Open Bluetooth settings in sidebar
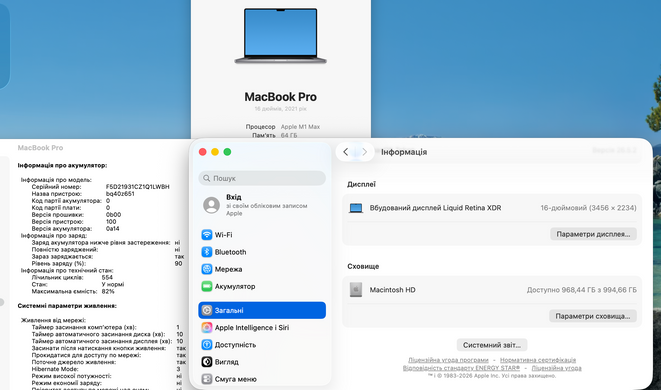Screen dimensions: 661x390 click(262, 252)
